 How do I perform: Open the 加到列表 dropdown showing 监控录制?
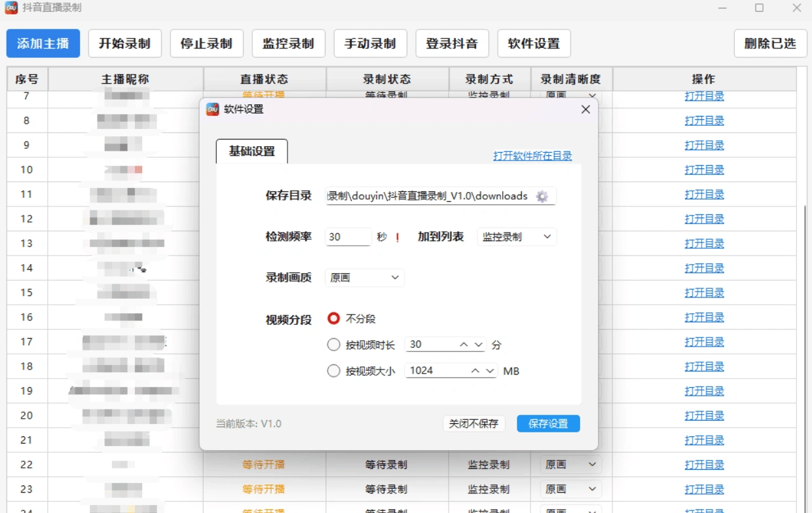(517, 237)
